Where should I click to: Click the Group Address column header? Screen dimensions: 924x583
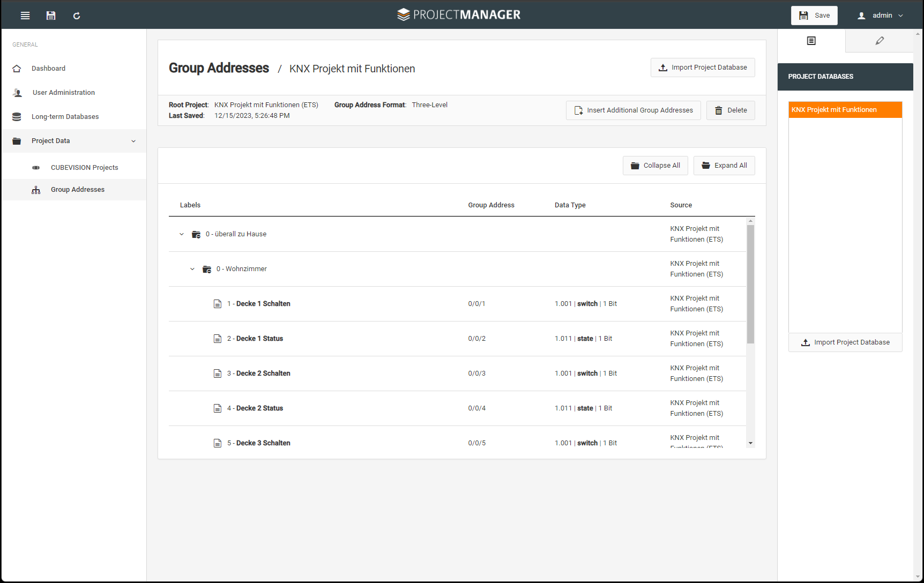click(491, 205)
